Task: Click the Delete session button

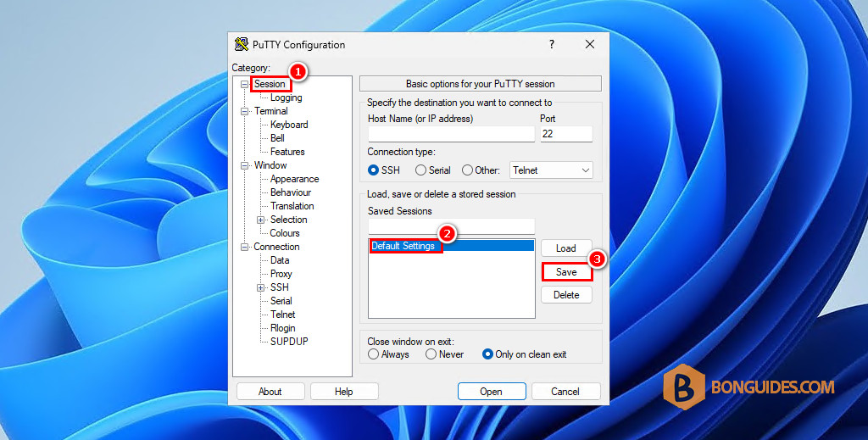Action: pos(566,295)
